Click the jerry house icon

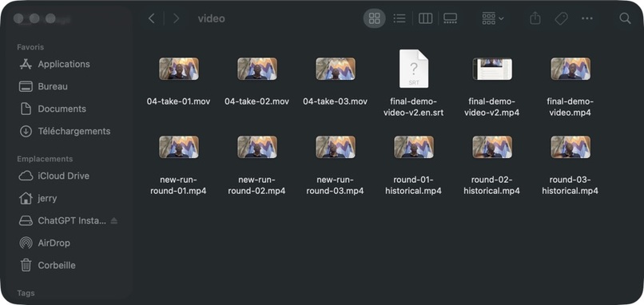point(26,198)
